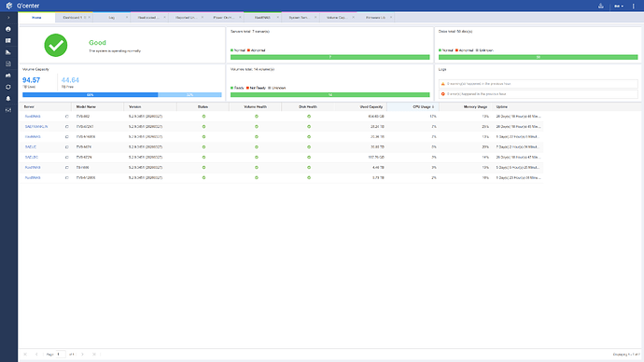Viewport: 644px width, 362px height.
Task: Sort table by Uptime column header
Action: (518, 106)
